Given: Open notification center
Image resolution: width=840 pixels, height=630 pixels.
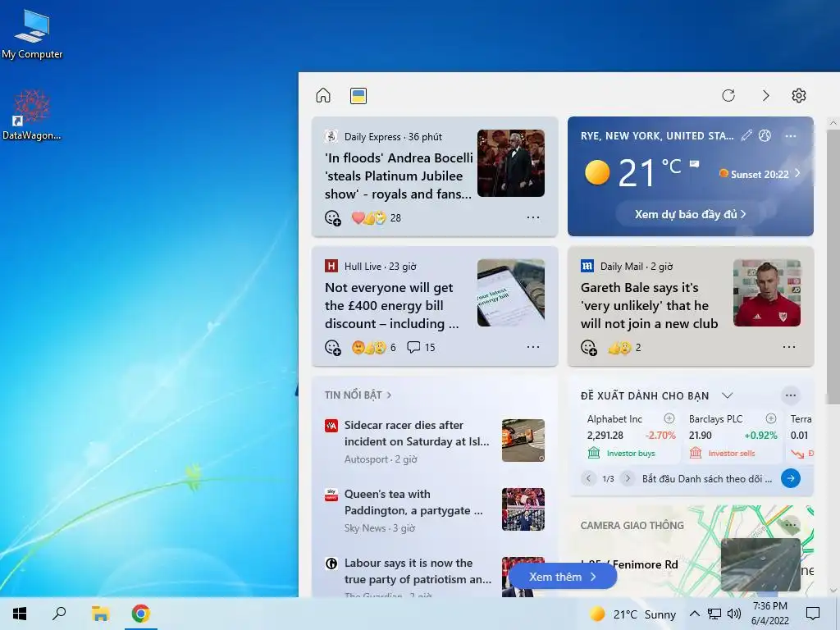Looking at the screenshot, I should [x=813, y=614].
